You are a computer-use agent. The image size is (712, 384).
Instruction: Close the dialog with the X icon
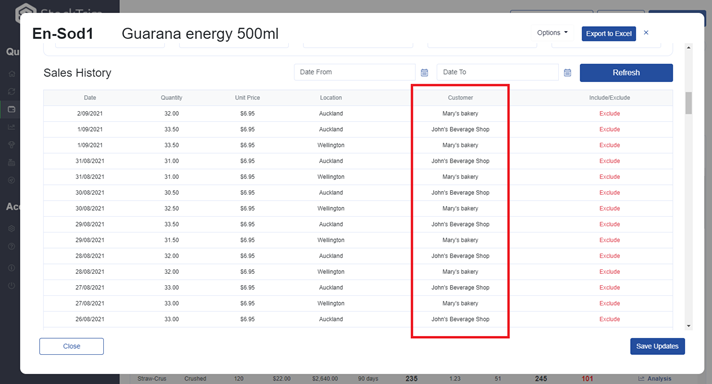click(x=646, y=33)
